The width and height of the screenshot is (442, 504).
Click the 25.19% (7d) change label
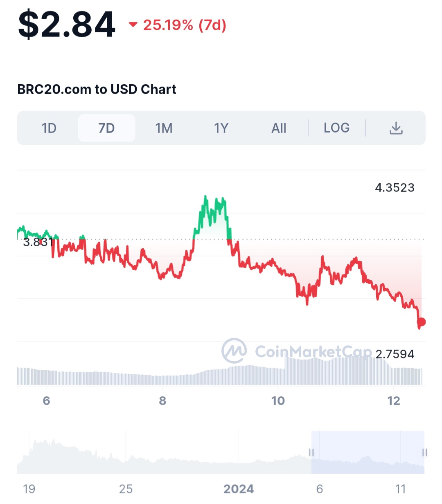[185, 25]
